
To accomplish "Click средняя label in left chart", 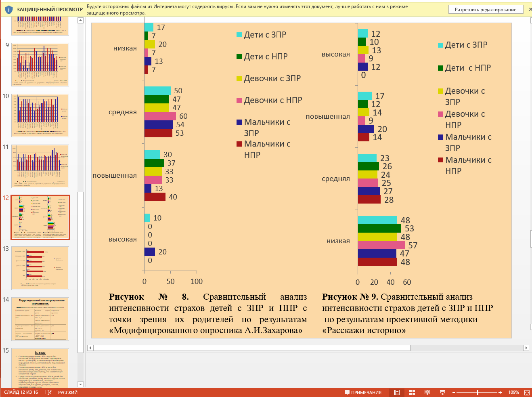I will (123, 112).
